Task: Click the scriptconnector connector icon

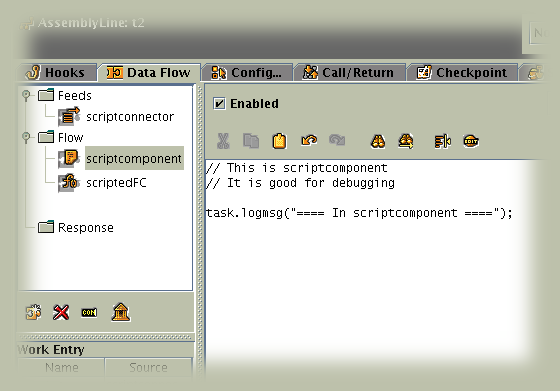Action: point(69,116)
